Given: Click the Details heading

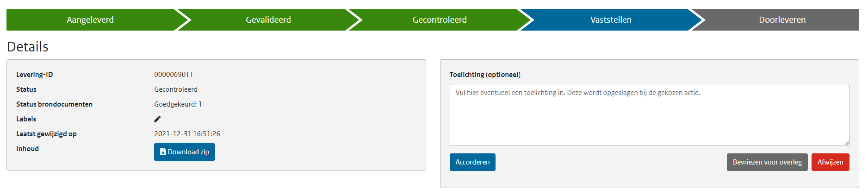Looking at the screenshot, I should (x=28, y=47).
